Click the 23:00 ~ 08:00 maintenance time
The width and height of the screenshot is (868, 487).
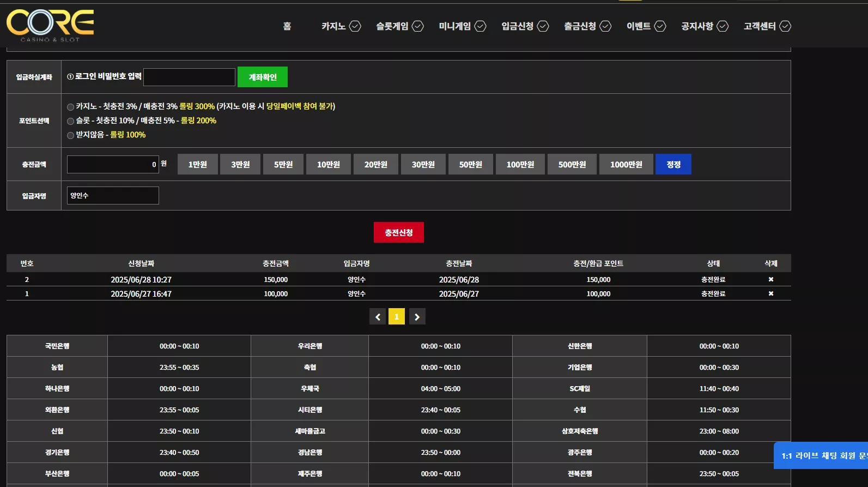[x=719, y=431]
